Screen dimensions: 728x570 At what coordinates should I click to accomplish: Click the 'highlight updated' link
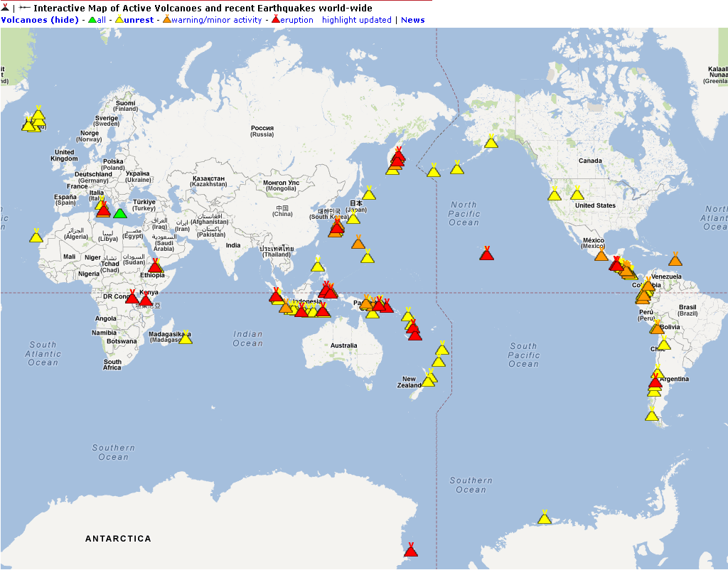357,20
